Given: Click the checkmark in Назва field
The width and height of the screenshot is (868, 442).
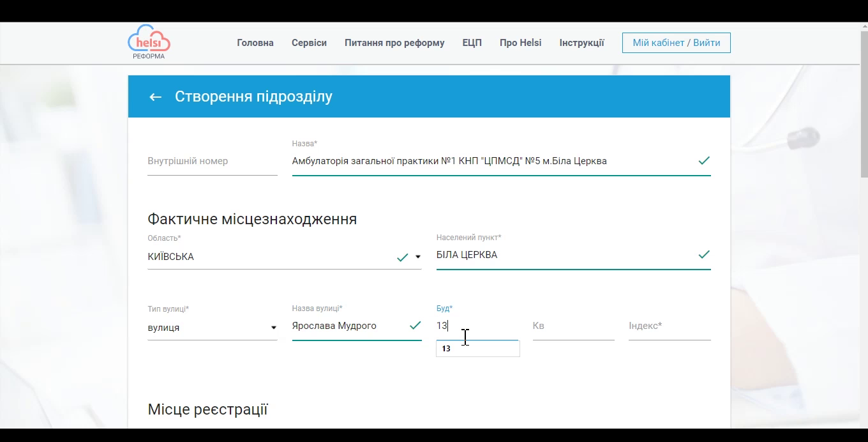Looking at the screenshot, I should pos(703,161).
